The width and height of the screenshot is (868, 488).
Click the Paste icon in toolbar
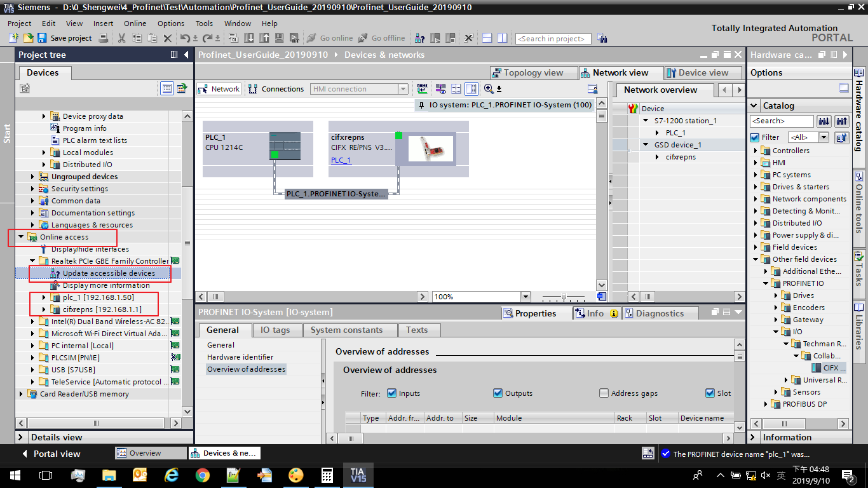153,38
